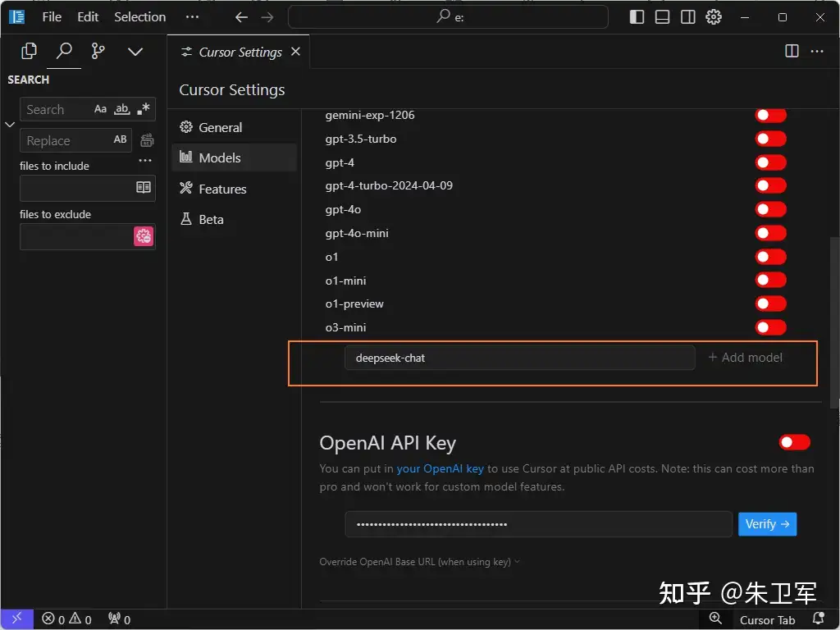840x630 pixels.
Task: Open forwarded ports indicator in status bar
Action: [x=119, y=619]
